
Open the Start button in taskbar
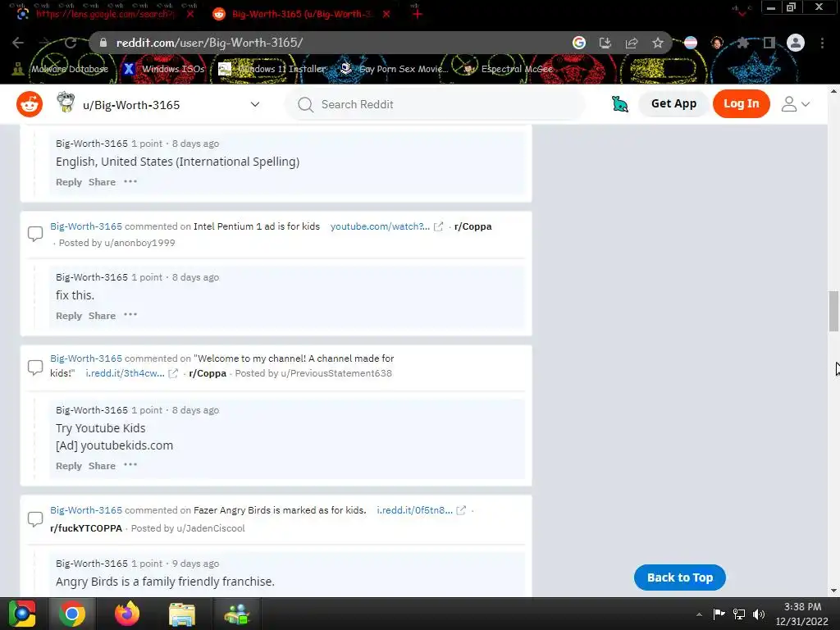[22, 614]
